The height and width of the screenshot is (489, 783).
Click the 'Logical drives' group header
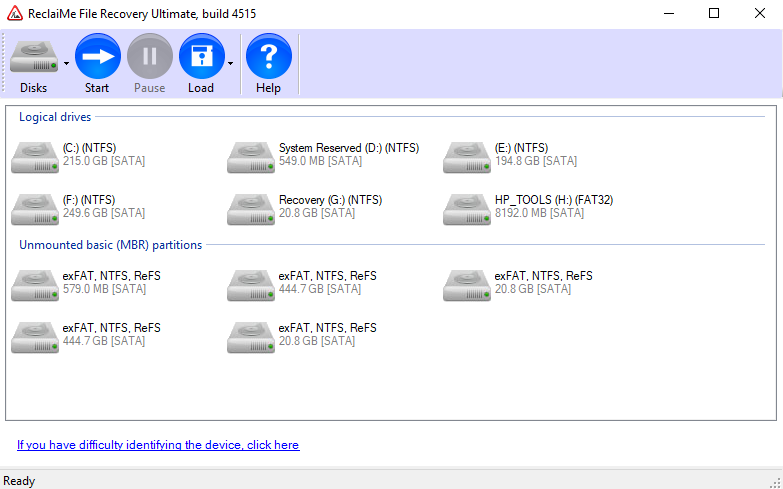point(55,117)
